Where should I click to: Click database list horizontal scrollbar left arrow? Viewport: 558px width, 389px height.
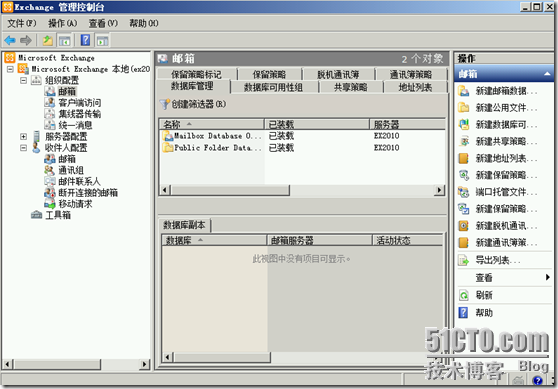coord(165,190)
